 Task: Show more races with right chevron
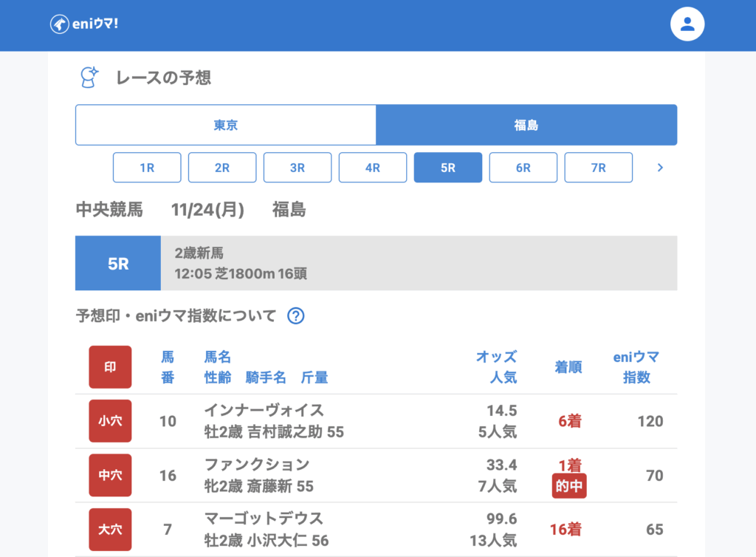(660, 168)
